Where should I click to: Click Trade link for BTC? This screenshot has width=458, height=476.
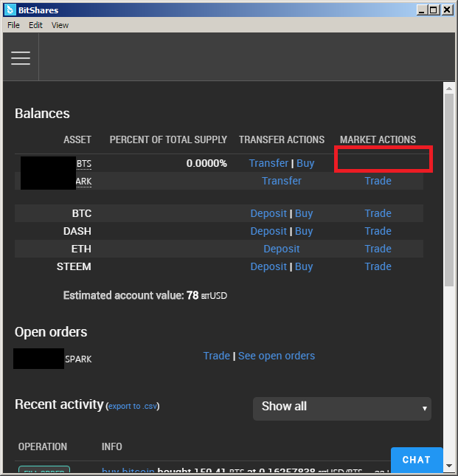click(x=378, y=213)
